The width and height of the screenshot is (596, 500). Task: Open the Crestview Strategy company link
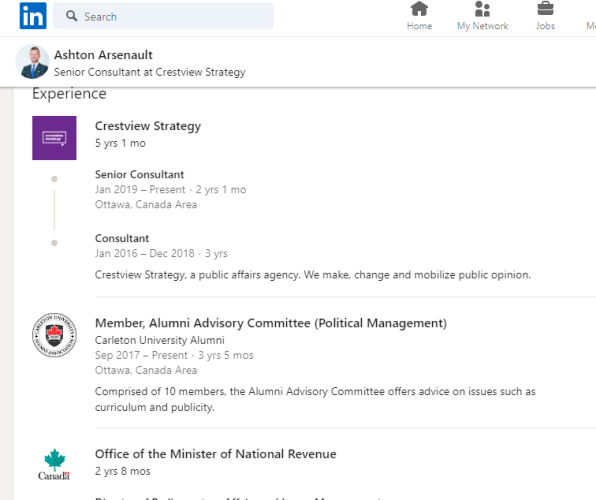point(148,126)
